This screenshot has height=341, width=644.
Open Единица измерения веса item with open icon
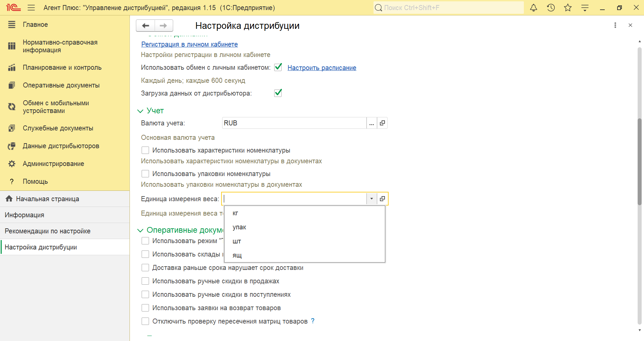[x=382, y=198]
